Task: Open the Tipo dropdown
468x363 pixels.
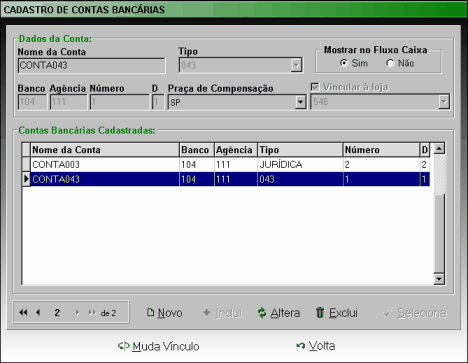Action: click(x=296, y=65)
